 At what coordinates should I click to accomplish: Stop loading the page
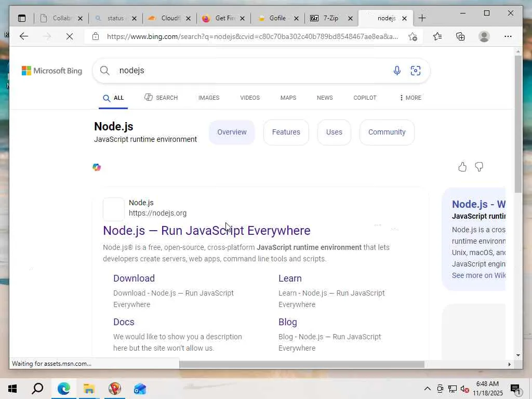click(70, 36)
